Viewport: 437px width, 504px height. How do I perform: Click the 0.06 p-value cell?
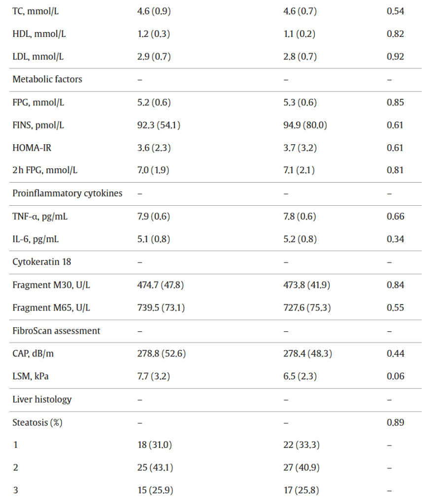395,377
